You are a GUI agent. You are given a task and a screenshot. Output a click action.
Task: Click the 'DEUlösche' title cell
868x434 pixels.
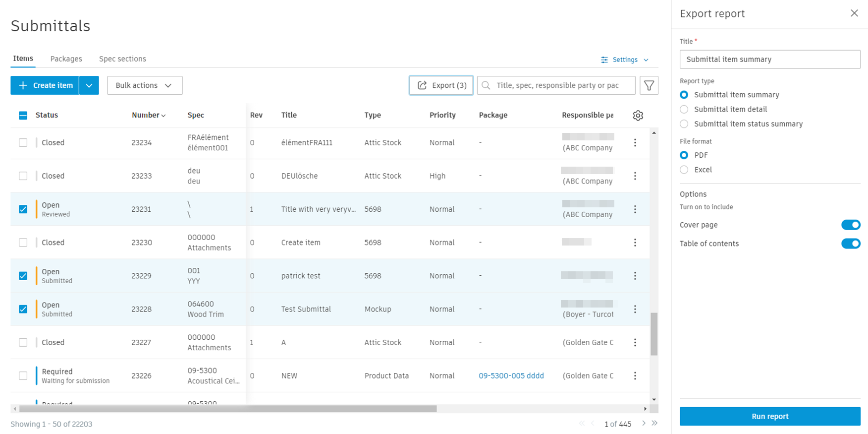(x=299, y=176)
